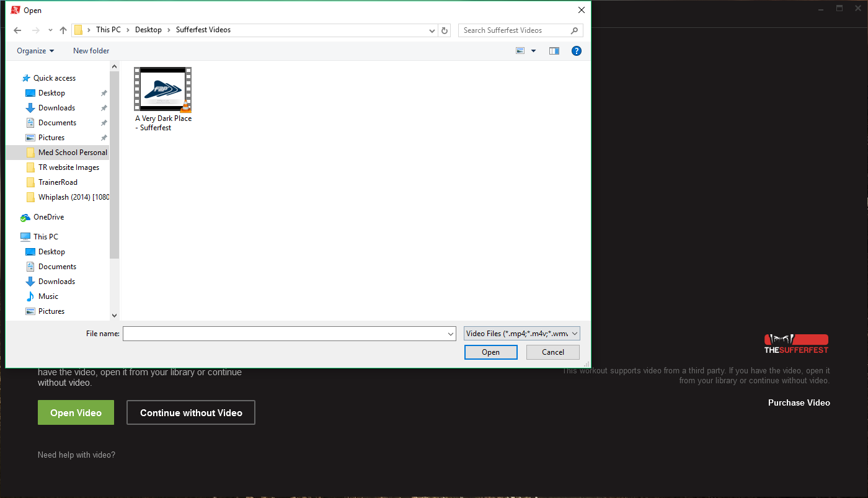Click the Music note icon
This screenshot has width=868, height=498.
30,296
